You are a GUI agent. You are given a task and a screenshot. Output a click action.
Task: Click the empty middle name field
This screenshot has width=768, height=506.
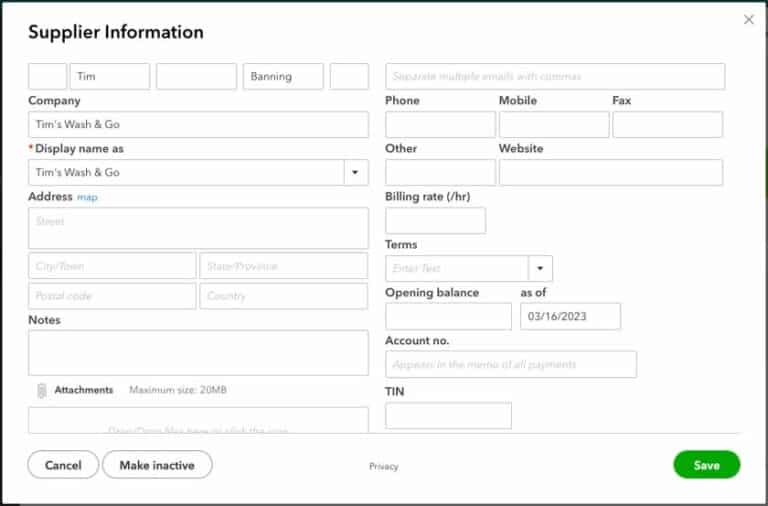196,76
